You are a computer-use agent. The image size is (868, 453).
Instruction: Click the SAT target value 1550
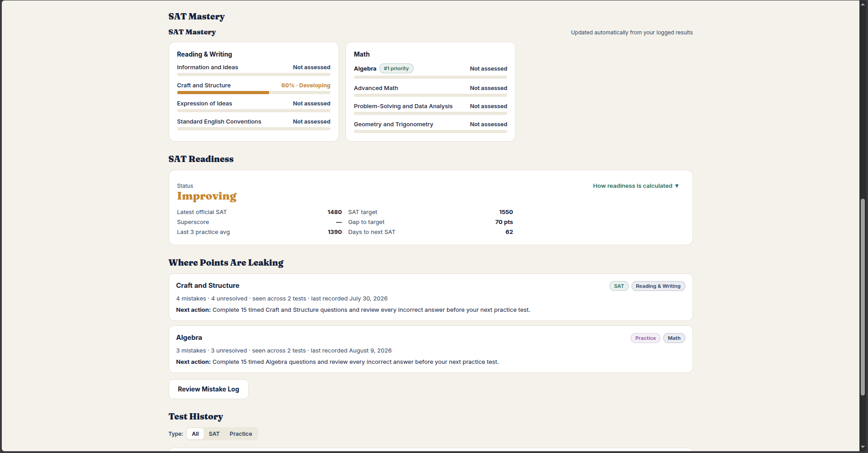506,212
